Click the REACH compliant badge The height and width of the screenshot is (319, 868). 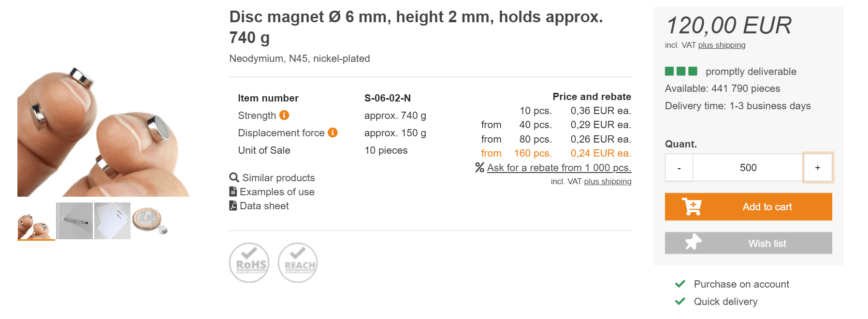click(298, 262)
